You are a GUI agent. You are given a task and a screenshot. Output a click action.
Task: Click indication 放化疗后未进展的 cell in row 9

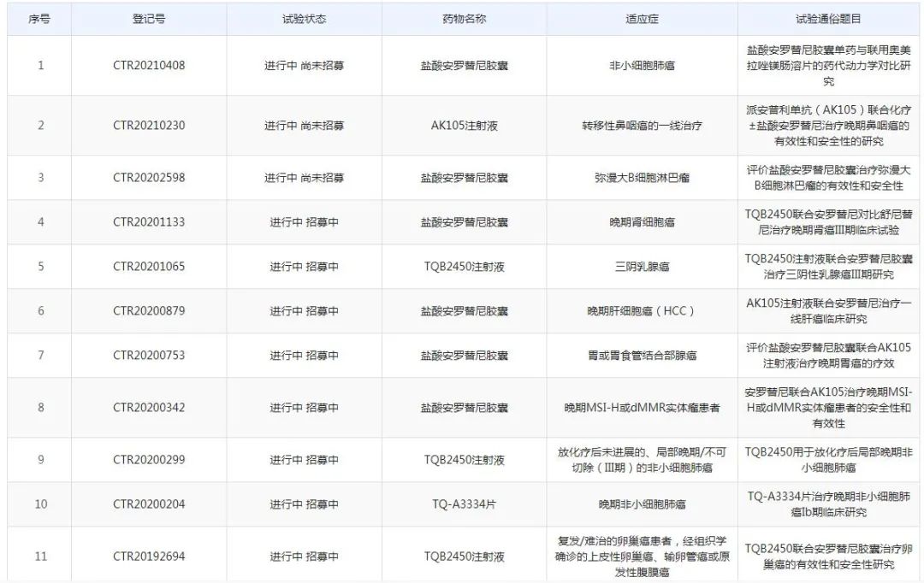642,460
